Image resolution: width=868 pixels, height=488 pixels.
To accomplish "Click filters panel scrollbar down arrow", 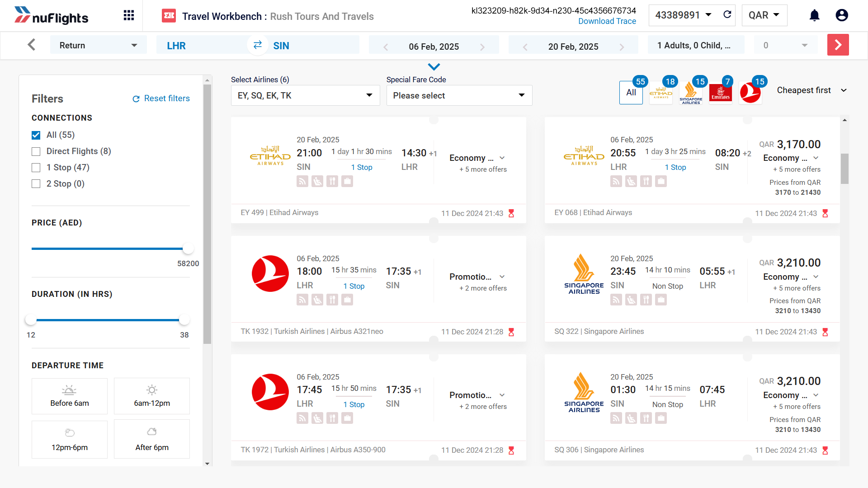I will (208, 463).
